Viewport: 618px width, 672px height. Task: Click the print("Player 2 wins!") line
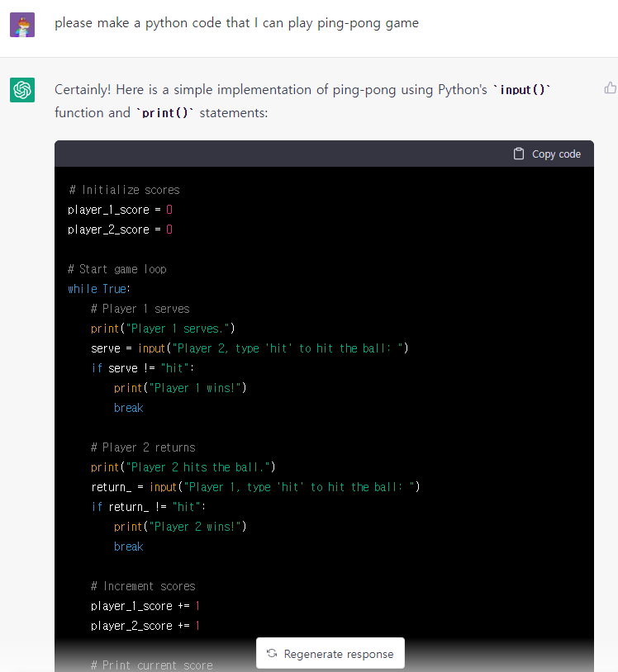tap(180, 527)
